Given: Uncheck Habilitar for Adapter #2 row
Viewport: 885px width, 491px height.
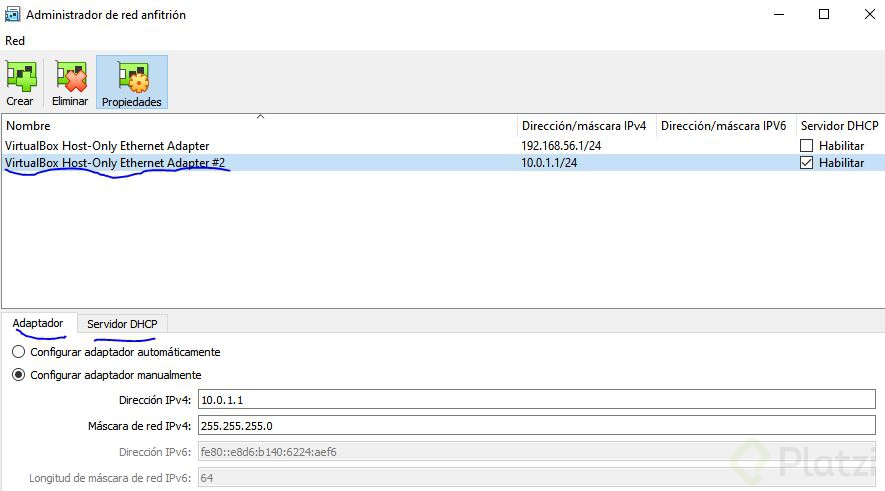Looking at the screenshot, I should (x=807, y=163).
